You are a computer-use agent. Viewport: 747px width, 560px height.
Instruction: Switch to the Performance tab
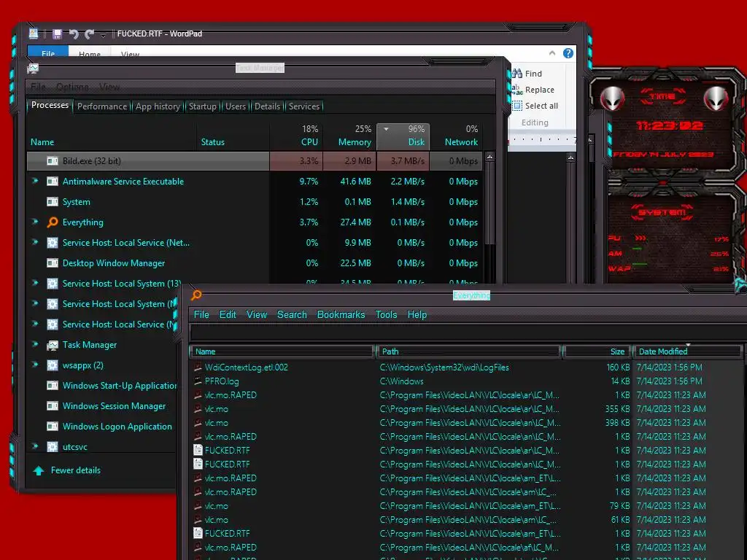click(x=102, y=106)
